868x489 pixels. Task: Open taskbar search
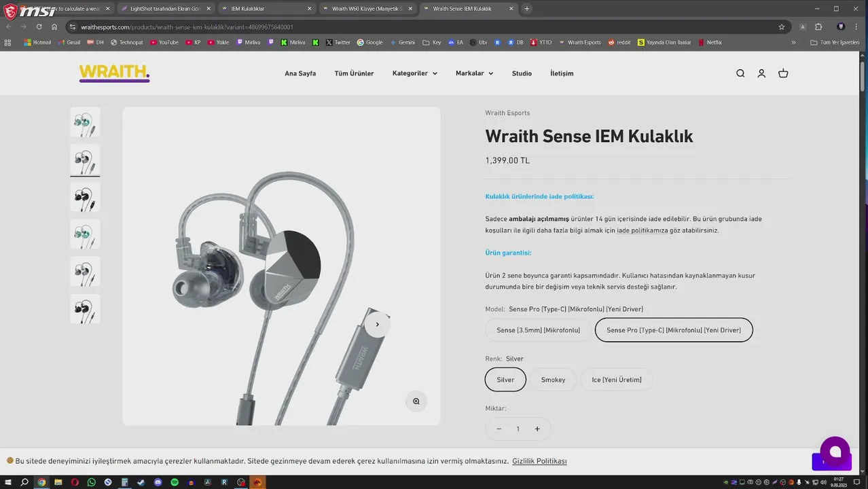point(24,483)
